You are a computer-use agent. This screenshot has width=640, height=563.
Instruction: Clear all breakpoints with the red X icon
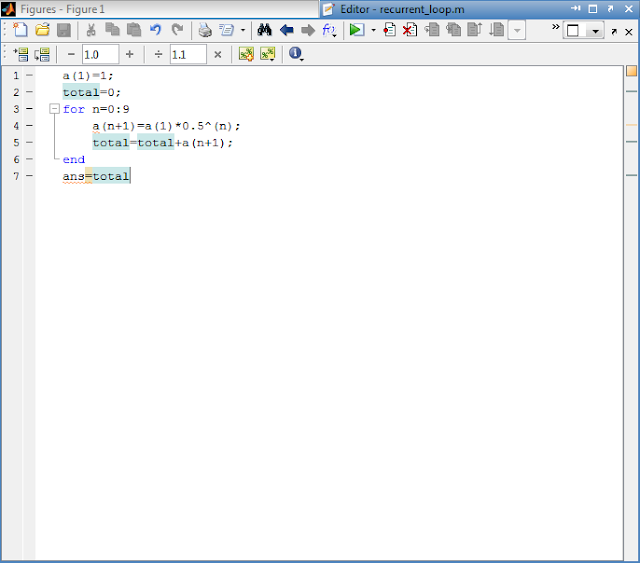410,30
